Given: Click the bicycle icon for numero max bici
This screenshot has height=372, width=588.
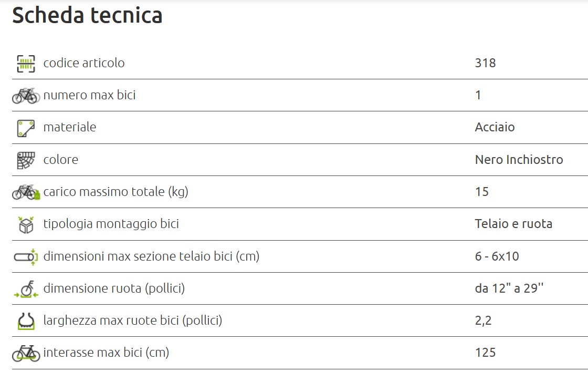Looking at the screenshot, I should point(26,96).
